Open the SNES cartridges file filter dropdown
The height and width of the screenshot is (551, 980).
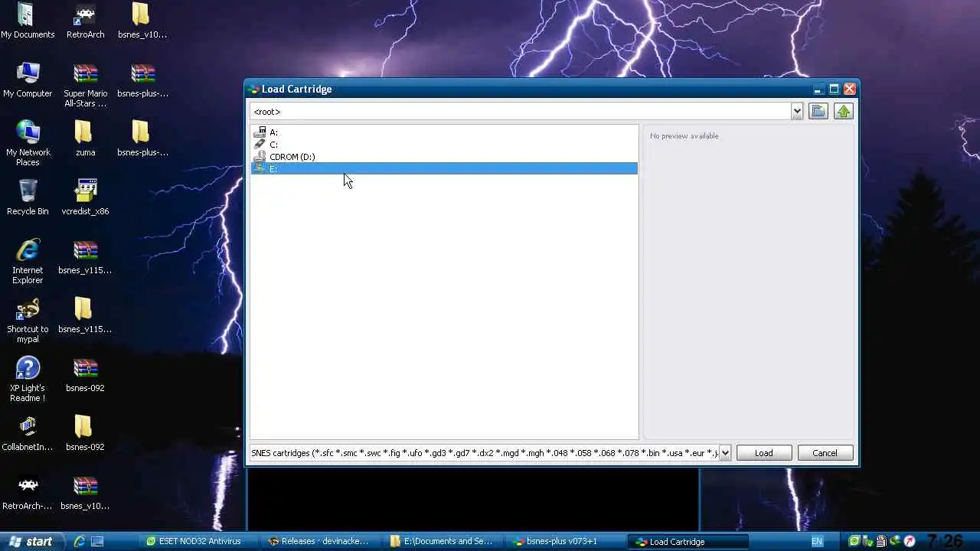(x=724, y=452)
